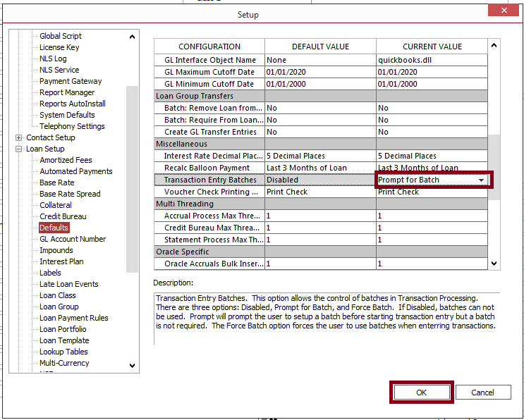This screenshot has height=420, width=524.
Task: Open Late Loan Events tree item
Action: coord(69,284)
